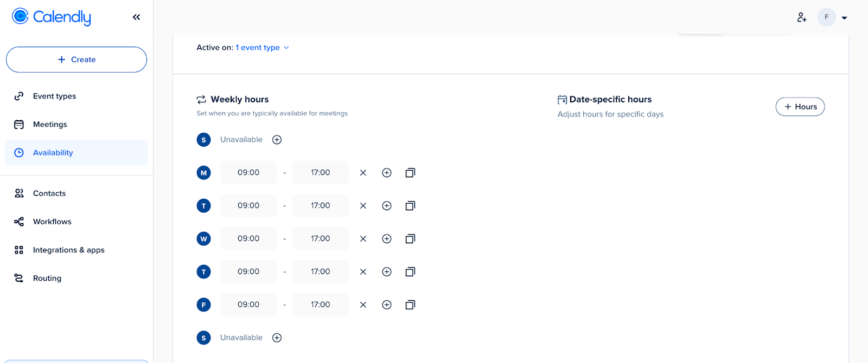This screenshot has height=363, width=868.
Task: Click Wednesday end time 17:00
Action: coord(321,239)
